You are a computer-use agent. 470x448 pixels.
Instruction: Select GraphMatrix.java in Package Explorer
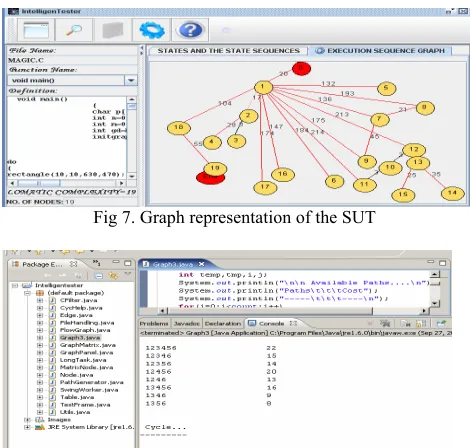(88, 345)
